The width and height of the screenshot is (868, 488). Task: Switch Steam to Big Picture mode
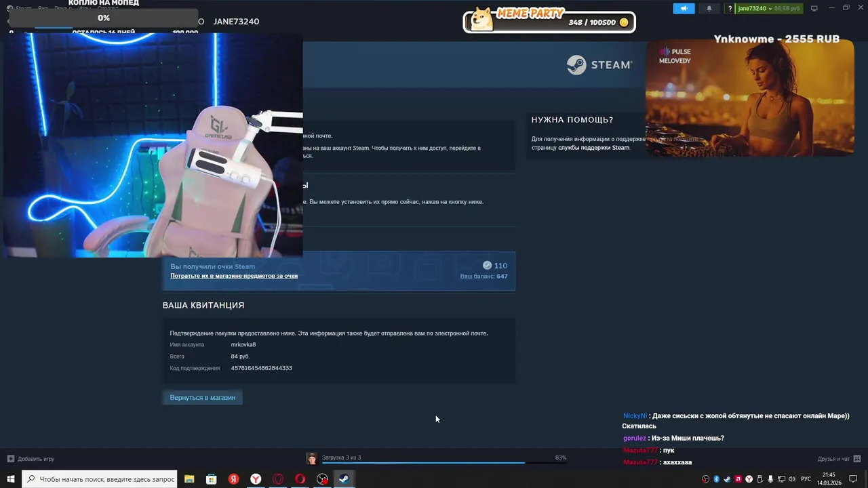coord(814,8)
